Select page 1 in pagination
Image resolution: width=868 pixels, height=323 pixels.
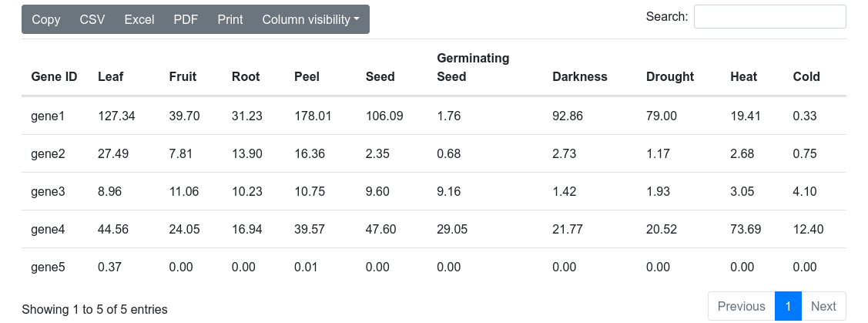pyautogui.click(x=788, y=306)
